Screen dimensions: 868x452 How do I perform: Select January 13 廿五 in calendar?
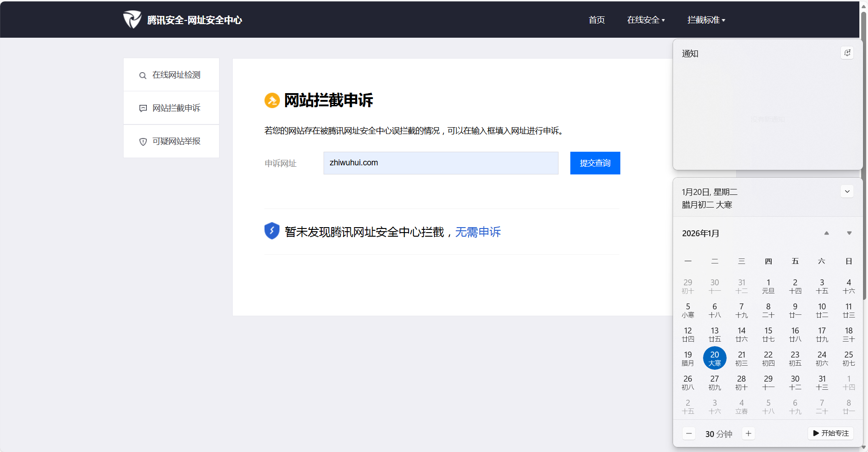pos(715,334)
